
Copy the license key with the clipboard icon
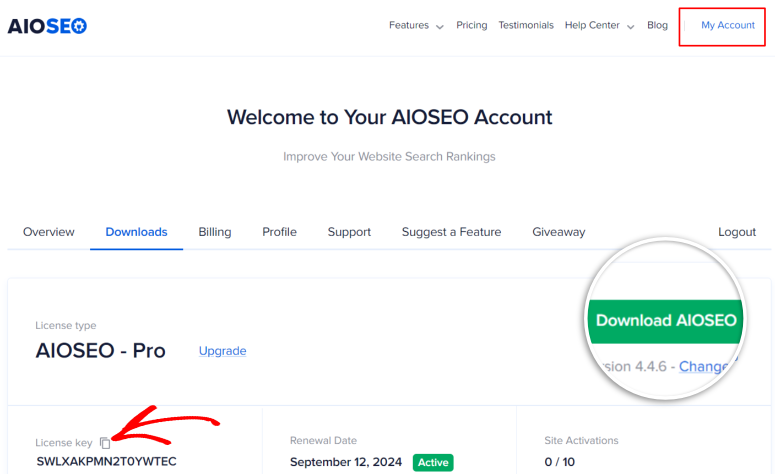pyautogui.click(x=105, y=442)
